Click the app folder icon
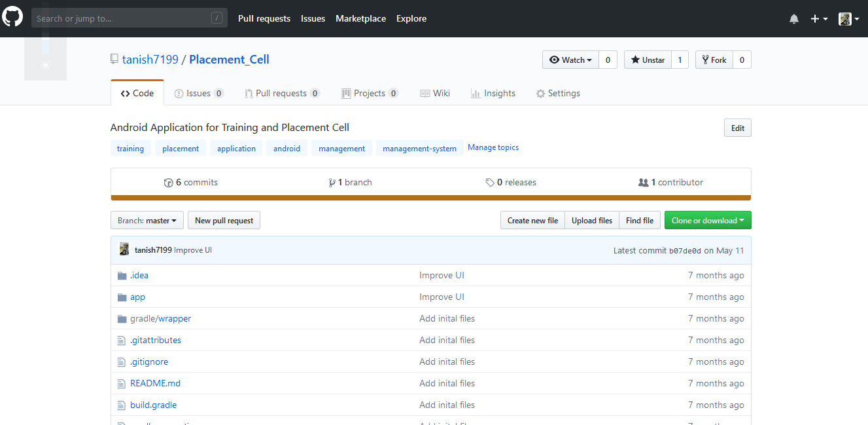The image size is (868, 425). pyautogui.click(x=122, y=297)
